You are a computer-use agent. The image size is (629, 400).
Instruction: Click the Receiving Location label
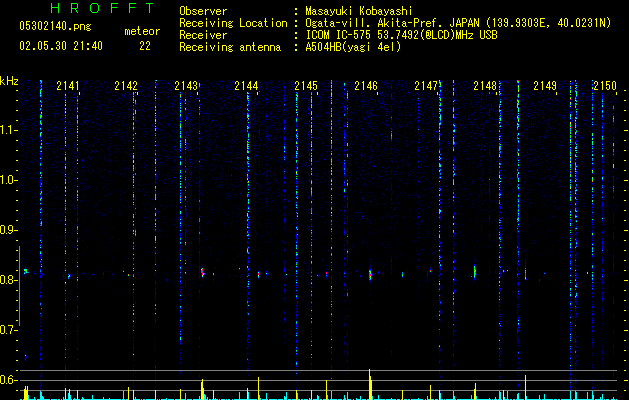(x=233, y=23)
